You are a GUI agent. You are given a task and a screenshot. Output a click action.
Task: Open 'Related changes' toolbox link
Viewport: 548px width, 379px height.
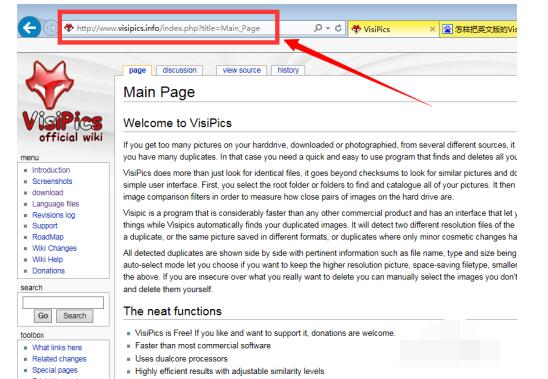coord(59,359)
